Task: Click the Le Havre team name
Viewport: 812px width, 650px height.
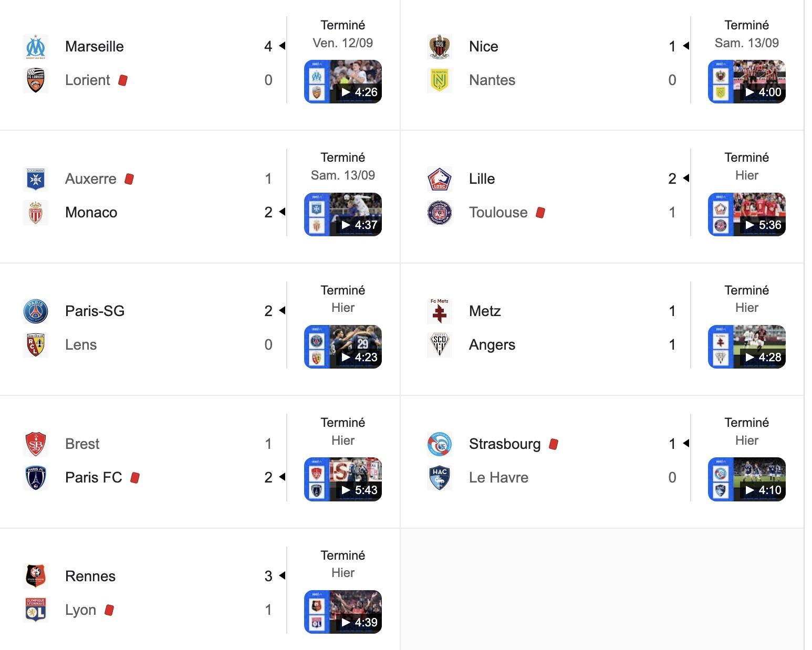Action: [498, 478]
